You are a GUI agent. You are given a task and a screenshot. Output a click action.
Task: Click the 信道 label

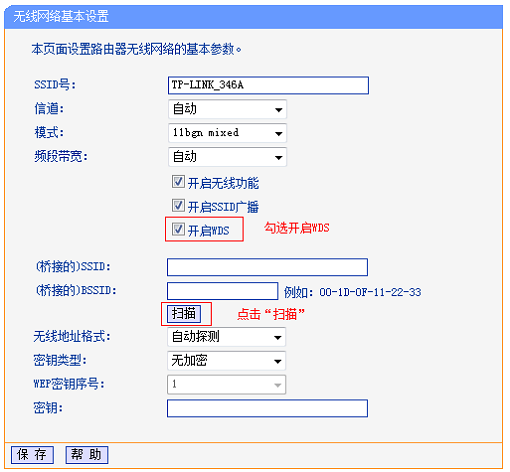click(x=49, y=109)
